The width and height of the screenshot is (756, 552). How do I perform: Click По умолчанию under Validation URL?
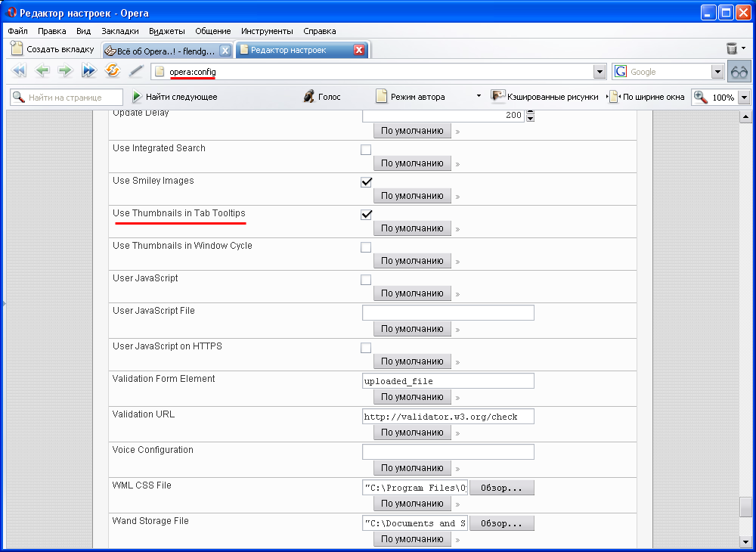[x=412, y=433]
